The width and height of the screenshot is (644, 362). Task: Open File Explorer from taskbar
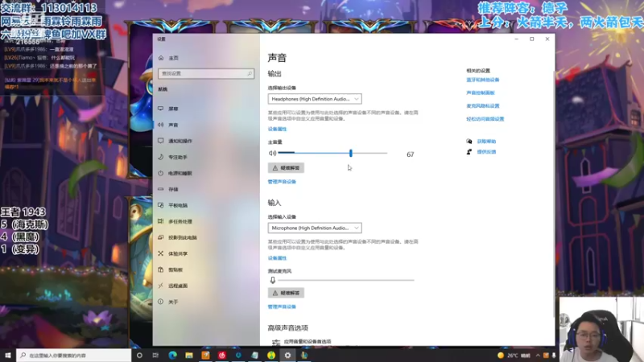(189, 356)
